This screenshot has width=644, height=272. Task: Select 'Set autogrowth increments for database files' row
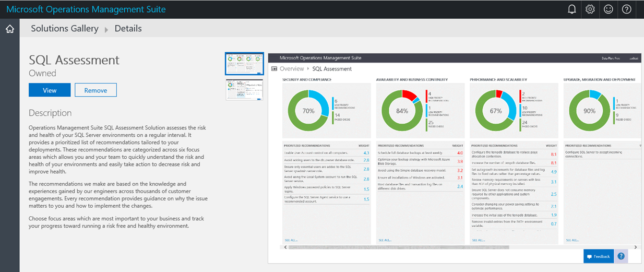514,172
